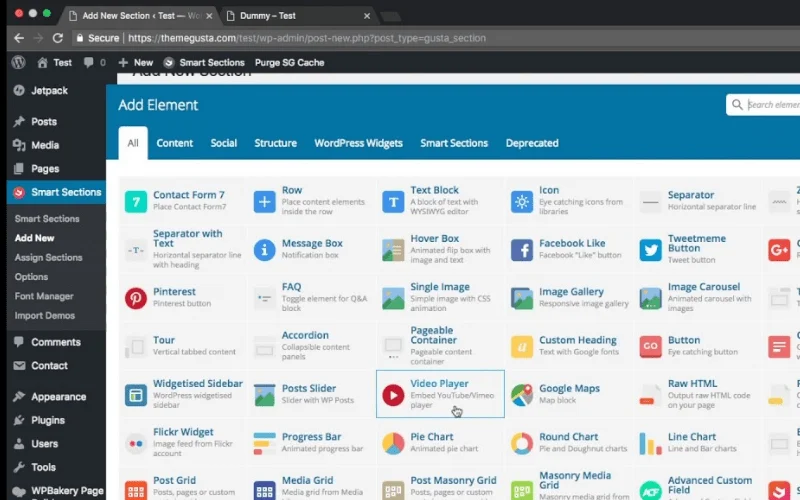Pick the Pie Chart icon
Image resolution: width=800 pixels, height=500 pixels.
[x=393, y=443]
